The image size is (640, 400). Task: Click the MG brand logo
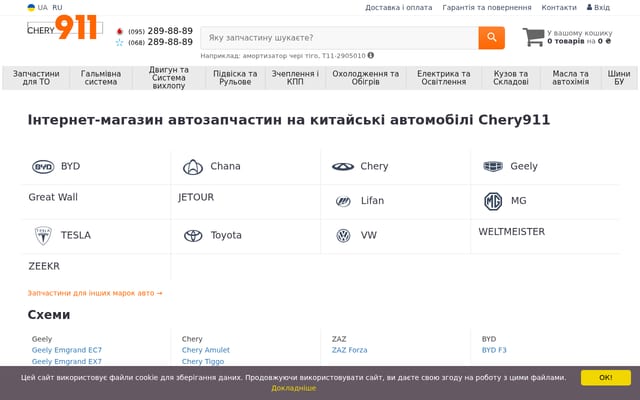pyautogui.click(x=493, y=201)
